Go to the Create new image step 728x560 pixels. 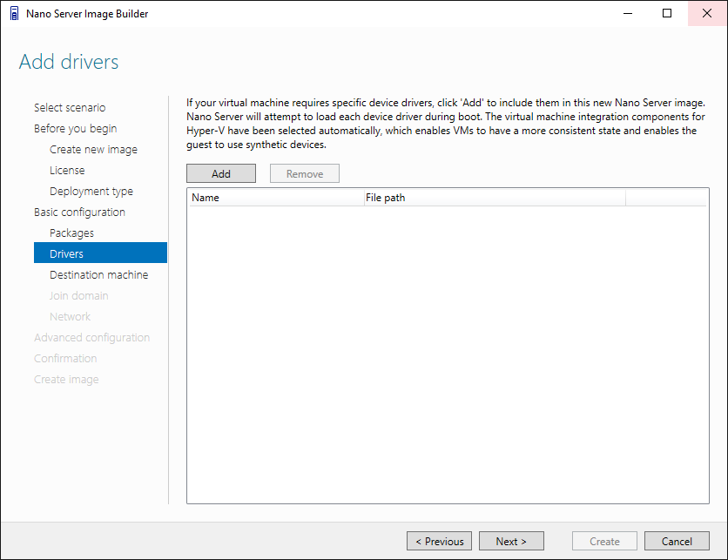pos(93,150)
